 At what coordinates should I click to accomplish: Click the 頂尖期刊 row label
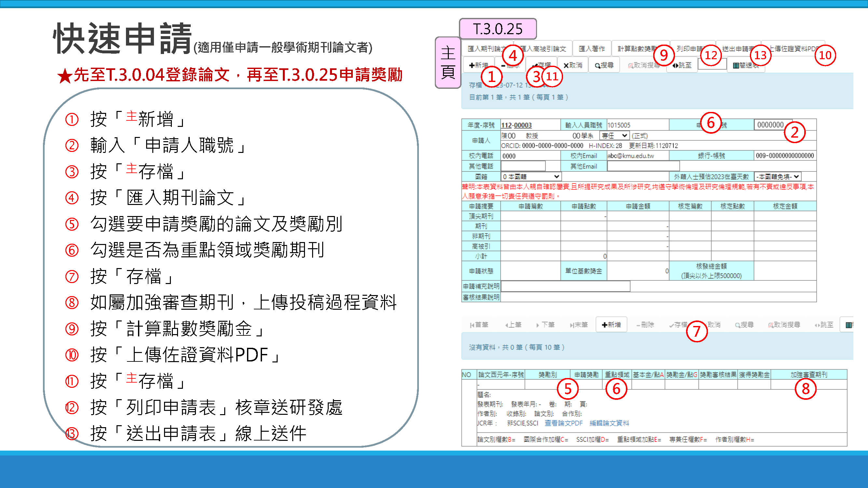pos(481,216)
